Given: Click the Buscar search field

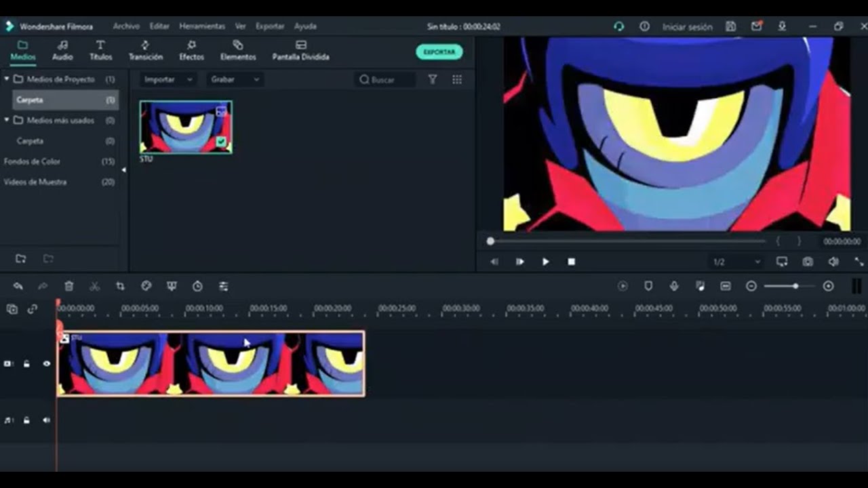Looking at the screenshot, I should pos(386,79).
